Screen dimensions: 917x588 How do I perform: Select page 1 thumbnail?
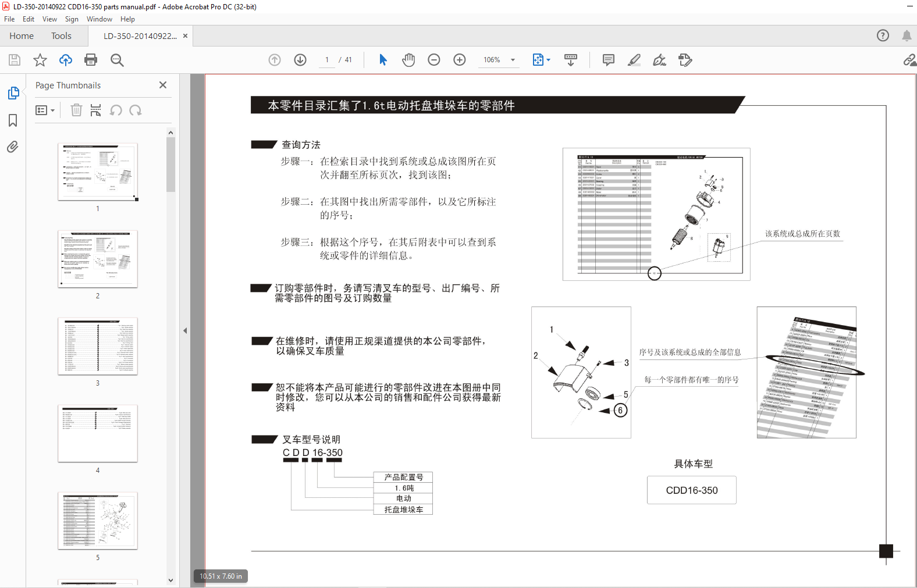tap(98, 172)
